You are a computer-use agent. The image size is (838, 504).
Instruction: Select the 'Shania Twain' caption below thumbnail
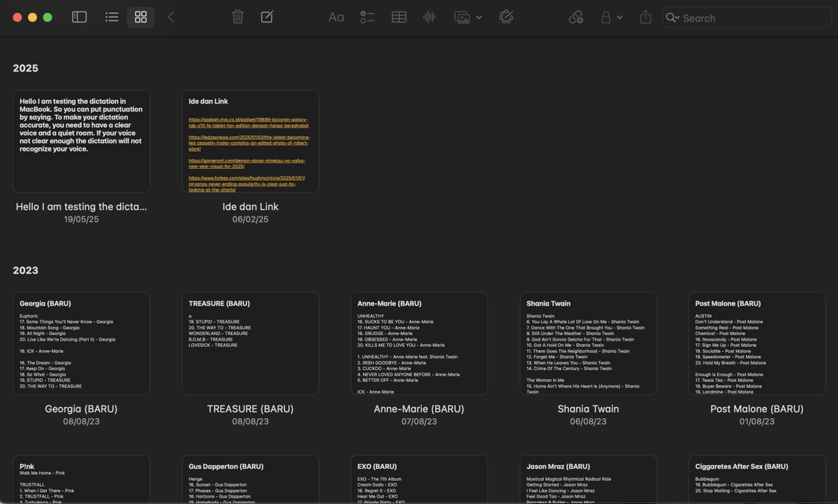(589, 409)
